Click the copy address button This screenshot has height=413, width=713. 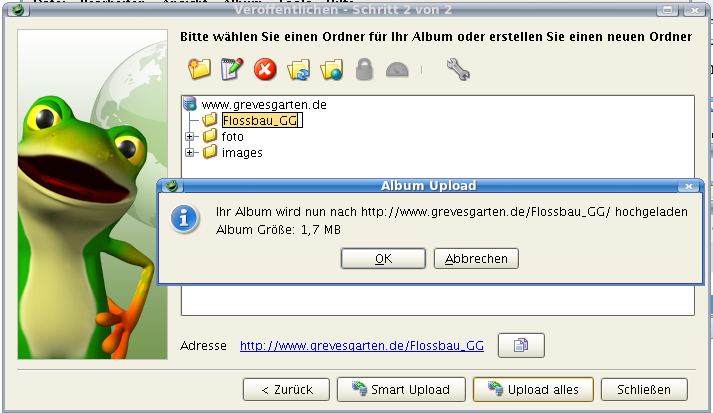(x=521, y=345)
